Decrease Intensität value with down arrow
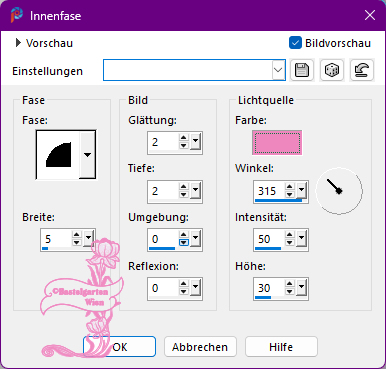 (290, 243)
